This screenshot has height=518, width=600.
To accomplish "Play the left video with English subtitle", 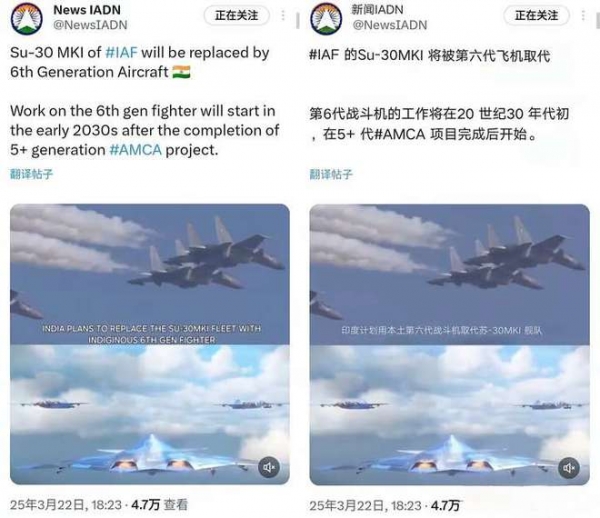I will click(150, 344).
